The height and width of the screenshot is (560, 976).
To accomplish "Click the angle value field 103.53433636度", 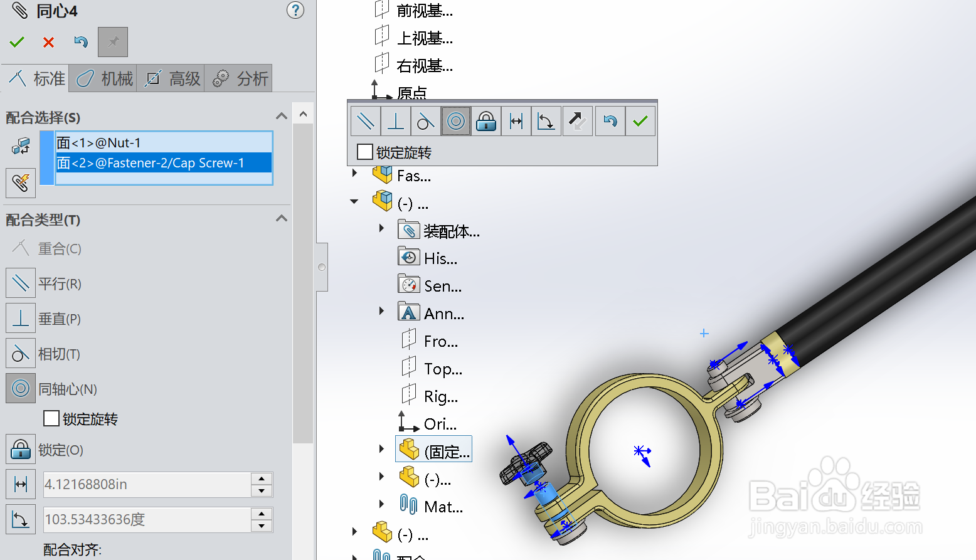I will (x=147, y=519).
